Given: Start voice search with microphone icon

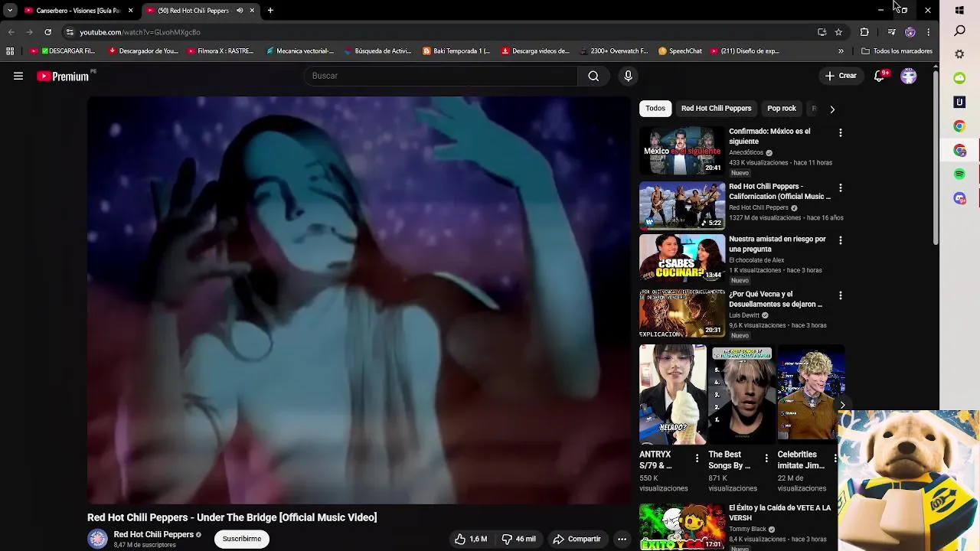Looking at the screenshot, I should [x=628, y=76].
